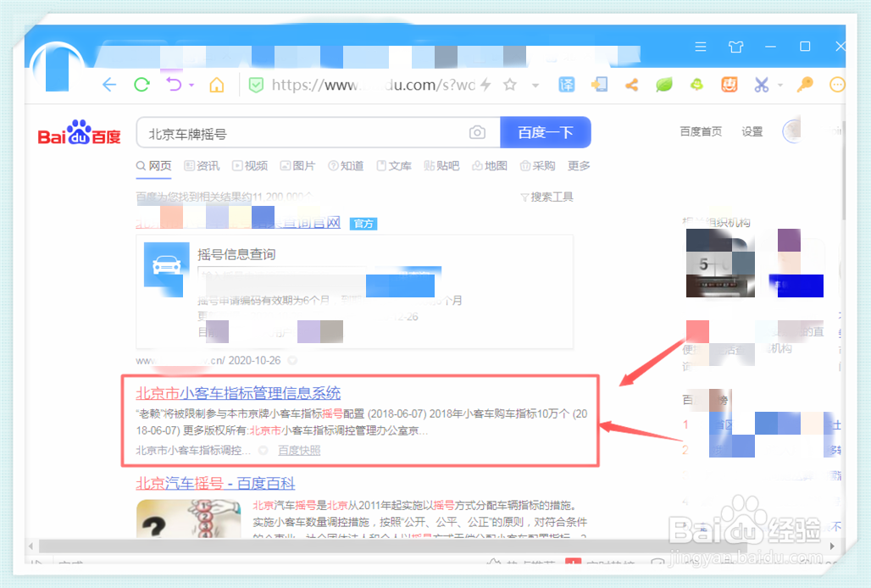This screenshot has height=588, width=871.
Task: Click the horizontal scrollbar right arrow
Action: coord(832,546)
